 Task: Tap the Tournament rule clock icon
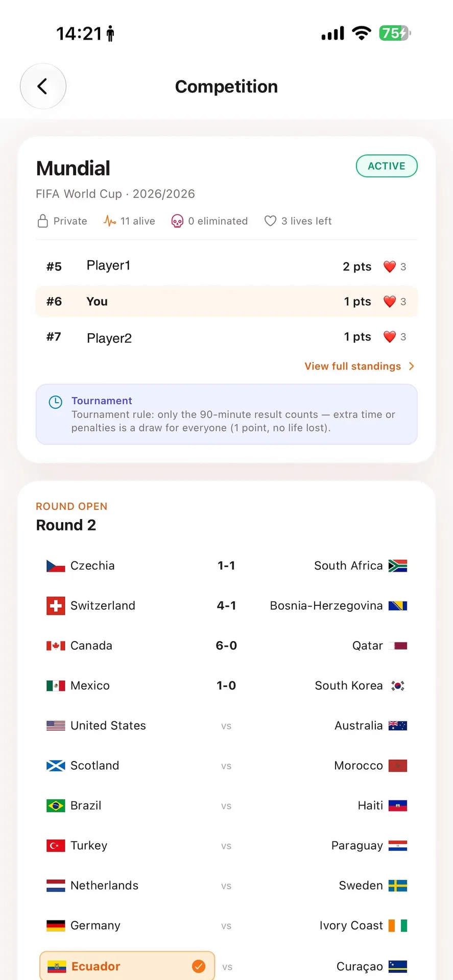[x=55, y=402]
